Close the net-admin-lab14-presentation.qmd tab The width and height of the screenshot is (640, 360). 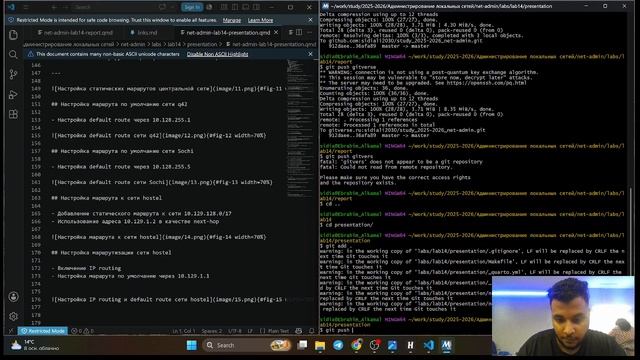276,32
